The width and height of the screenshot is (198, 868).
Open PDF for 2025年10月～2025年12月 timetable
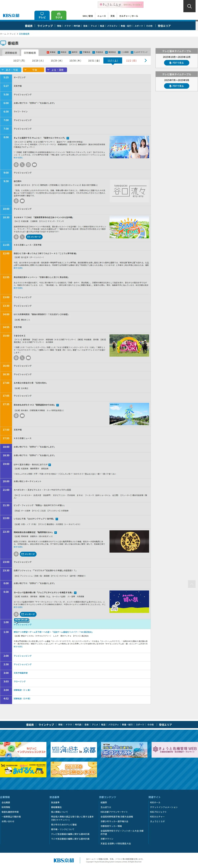(177, 63)
